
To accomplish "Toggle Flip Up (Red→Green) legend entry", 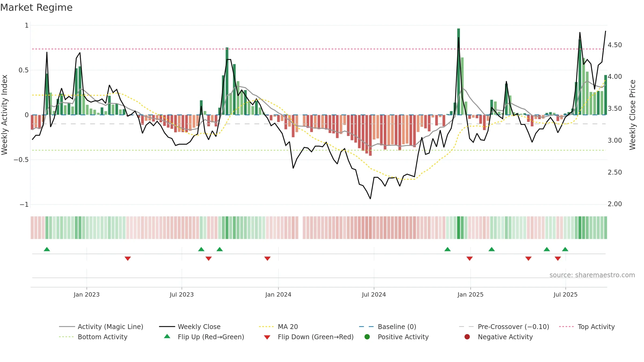I will pos(204,337).
